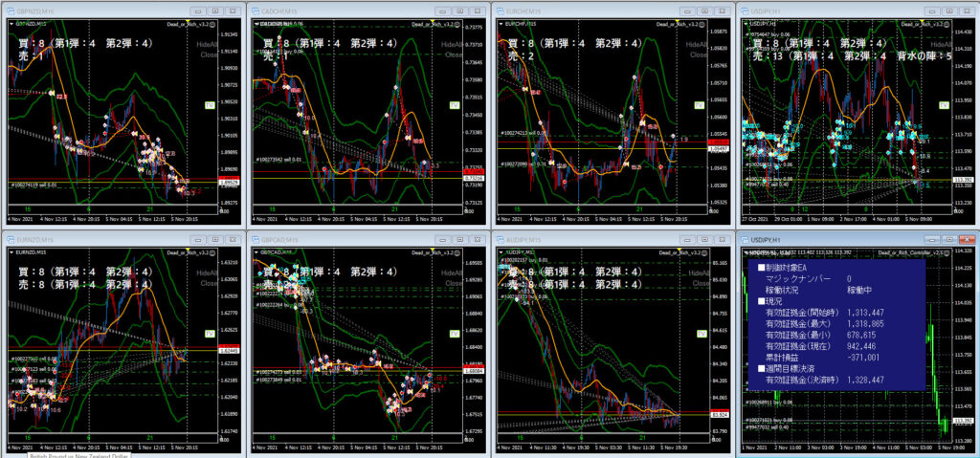Image resolution: width=980 pixels, height=458 pixels.
Task: Click order label #100273542 sell 0.01
Action: click(x=278, y=159)
